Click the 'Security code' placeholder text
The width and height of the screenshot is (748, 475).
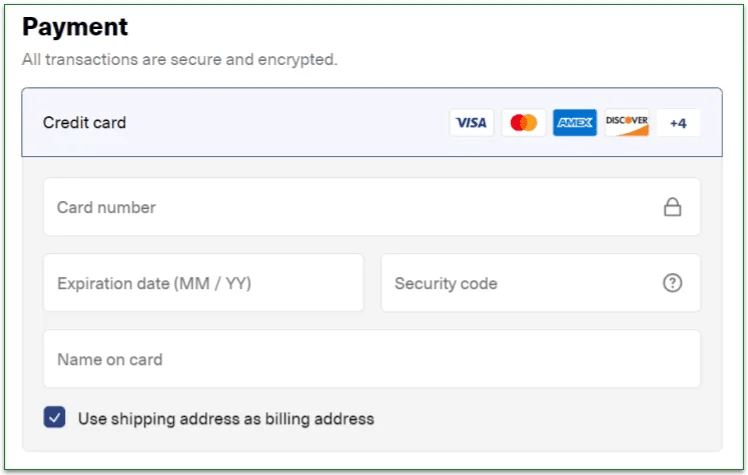coord(446,284)
